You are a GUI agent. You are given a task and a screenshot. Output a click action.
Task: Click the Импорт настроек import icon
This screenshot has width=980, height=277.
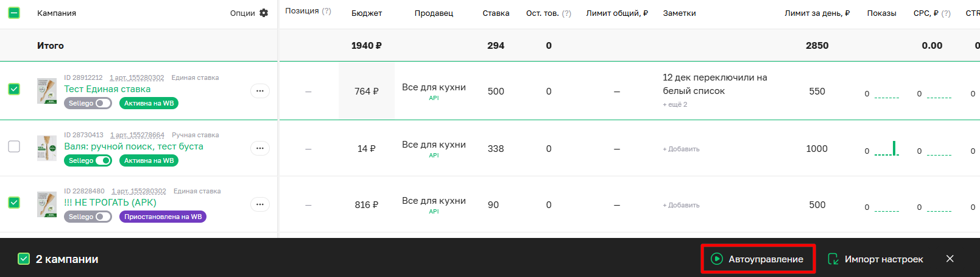(x=833, y=259)
